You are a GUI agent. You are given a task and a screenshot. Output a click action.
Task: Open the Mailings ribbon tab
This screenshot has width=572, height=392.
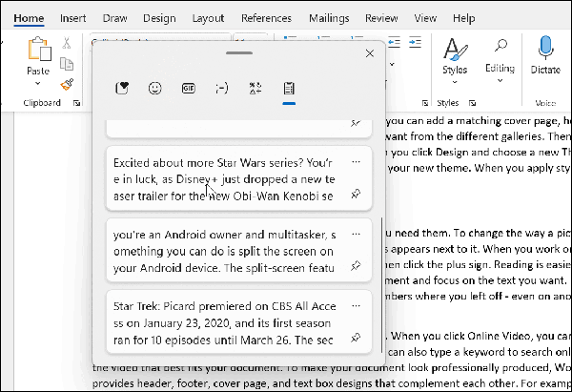(x=328, y=18)
